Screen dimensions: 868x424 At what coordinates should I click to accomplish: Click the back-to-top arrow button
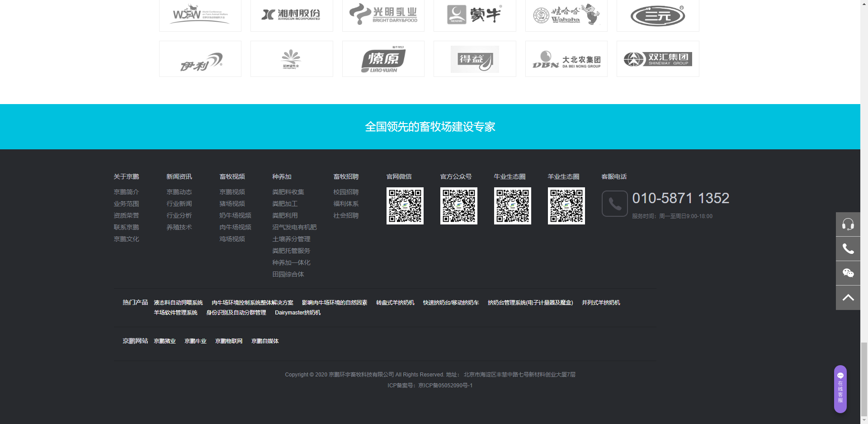pos(848,297)
